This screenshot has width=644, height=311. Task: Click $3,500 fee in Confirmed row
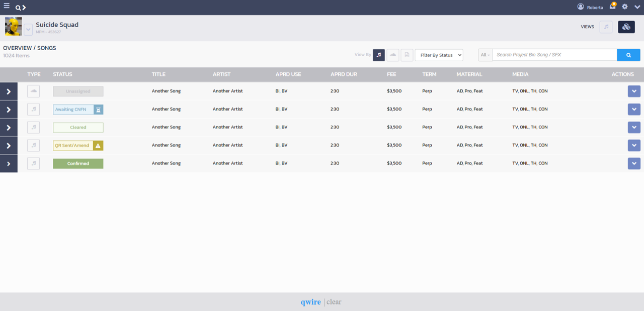click(x=394, y=163)
